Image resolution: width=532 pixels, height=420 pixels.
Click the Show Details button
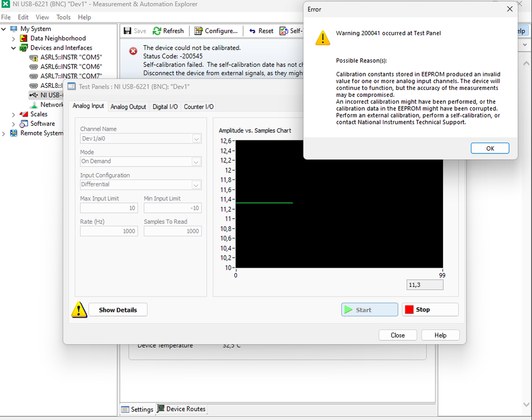pyautogui.click(x=118, y=310)
